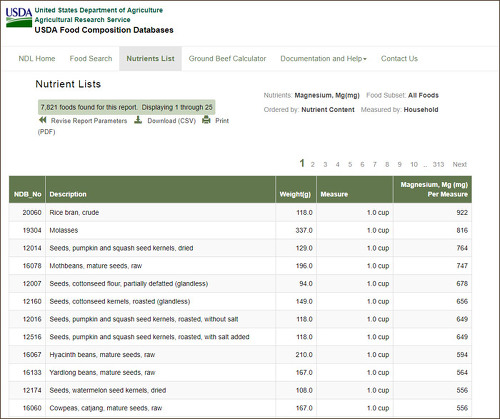Select the Contact Us menu item

point(399,59)
